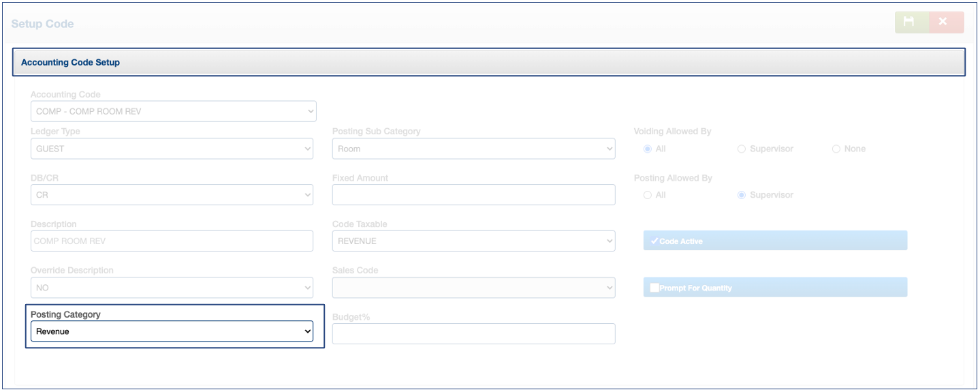Open the Code Taxable dropdown
This screenshot has width=980, height=392.
pyautogui.click(x=473, y=241)
